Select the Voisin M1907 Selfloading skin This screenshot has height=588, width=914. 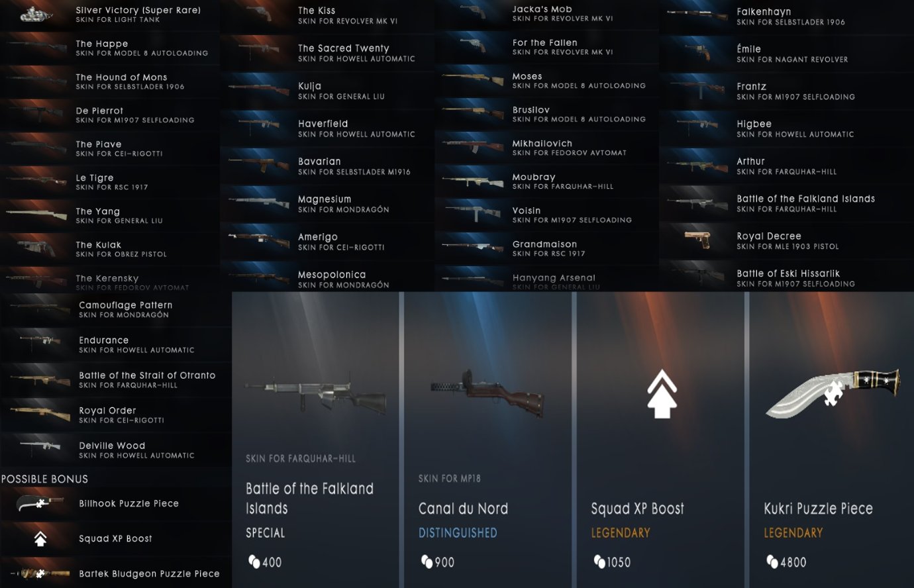[546, 215]
